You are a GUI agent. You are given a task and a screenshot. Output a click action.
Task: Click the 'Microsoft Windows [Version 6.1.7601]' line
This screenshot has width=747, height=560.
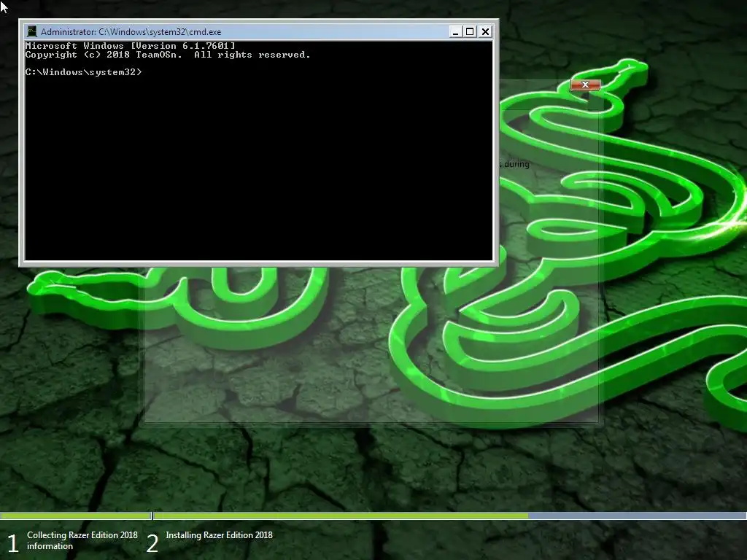pyautogui.click(x=130, y=46)
